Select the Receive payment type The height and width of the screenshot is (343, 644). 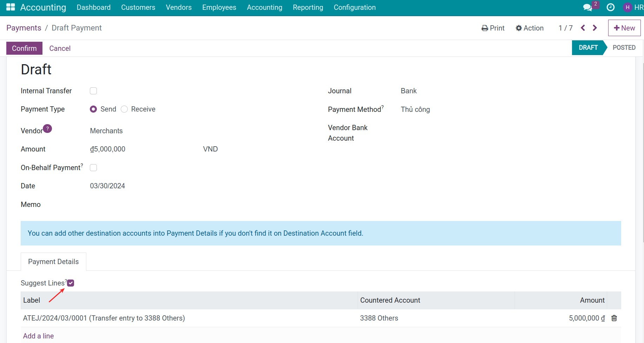[x=124, y=109]
